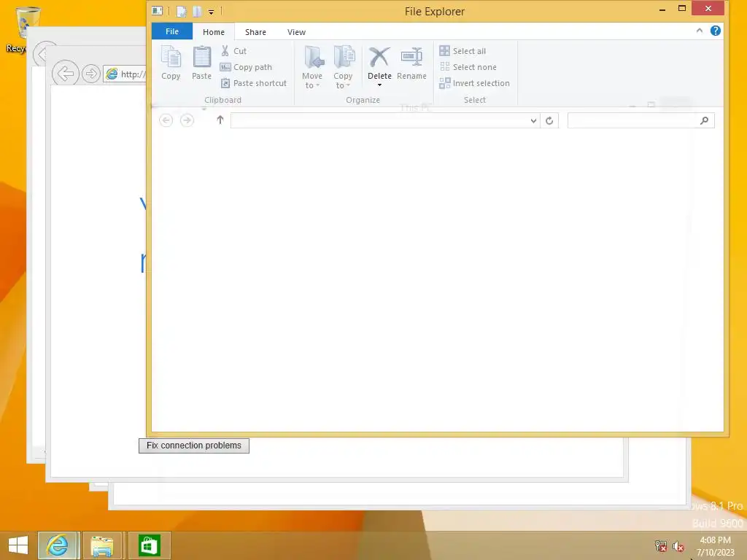Click the taskbar clock showing 4:08 PM
The image size is (747, 560).
[x=715, y=546]
